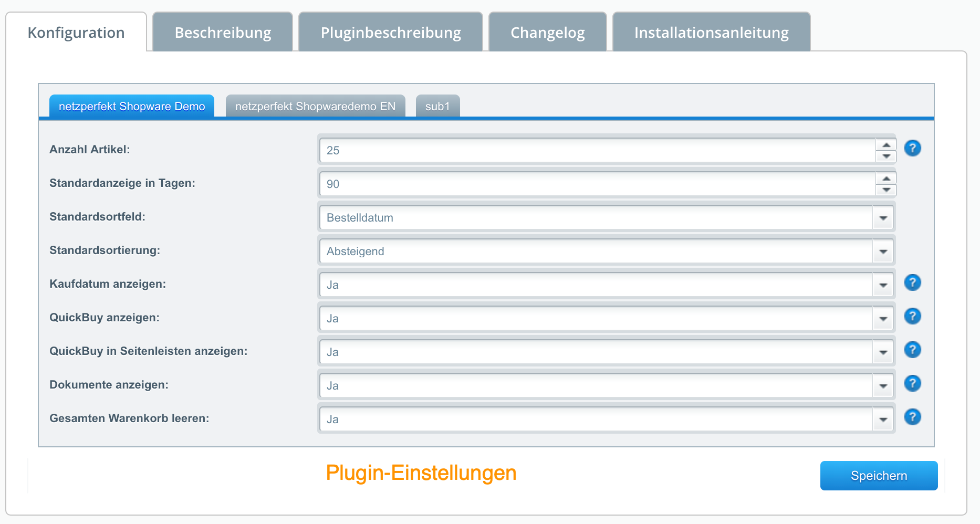Click the 'Dokumente anzeigen:' label
This screenshot has width=980, height=524.
[x=109, y=385]
